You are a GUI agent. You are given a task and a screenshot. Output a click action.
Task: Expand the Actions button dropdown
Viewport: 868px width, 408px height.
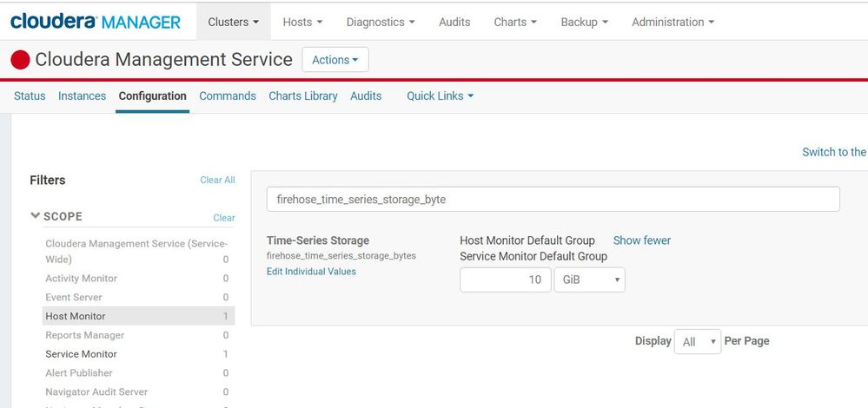(335, 60)
